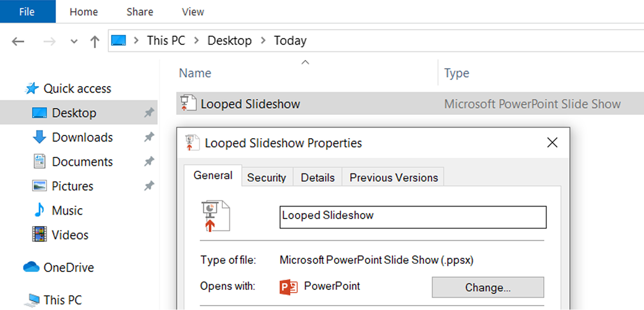
Task: Open the Previous Versions tab
Action: pyautogui.click(x=394, y=177)
